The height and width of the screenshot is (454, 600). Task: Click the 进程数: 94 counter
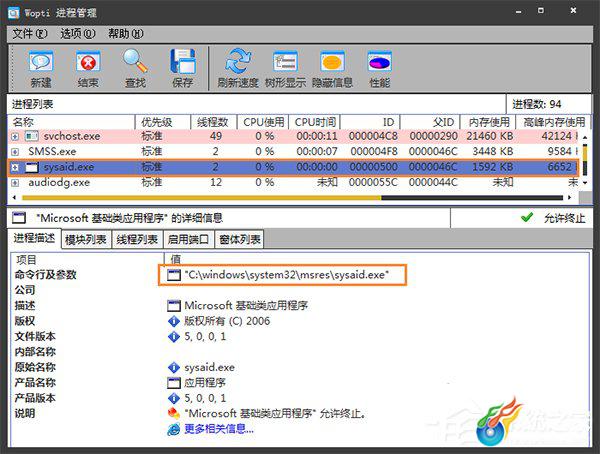pyautogui.click(x=536, y=104)
